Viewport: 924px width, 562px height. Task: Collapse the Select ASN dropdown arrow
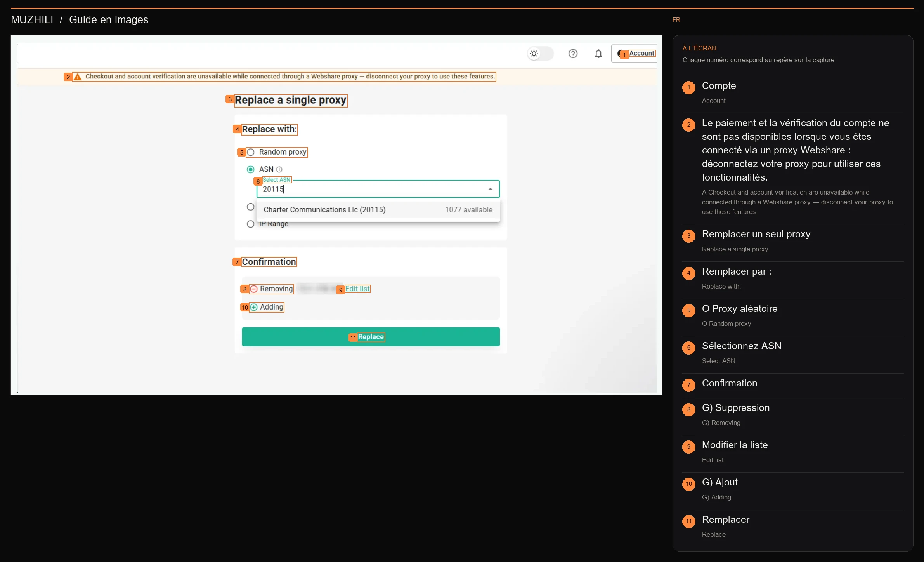coord(491,189)
